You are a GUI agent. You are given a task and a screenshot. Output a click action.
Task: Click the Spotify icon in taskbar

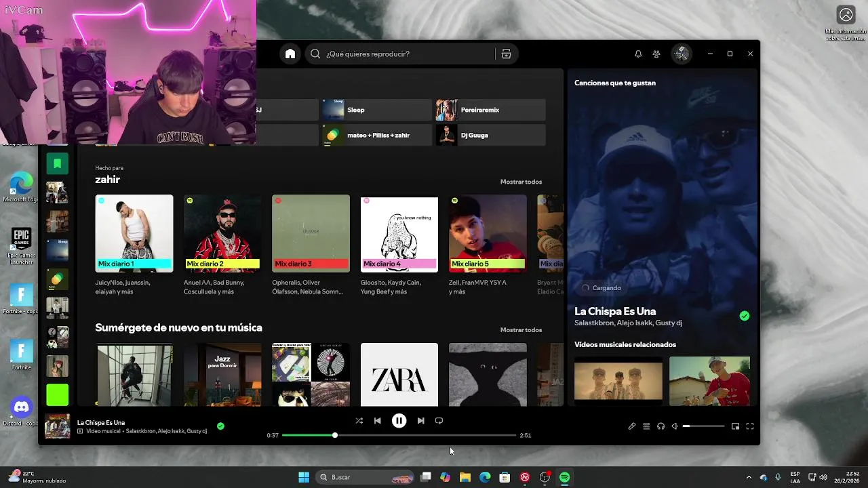564,477
